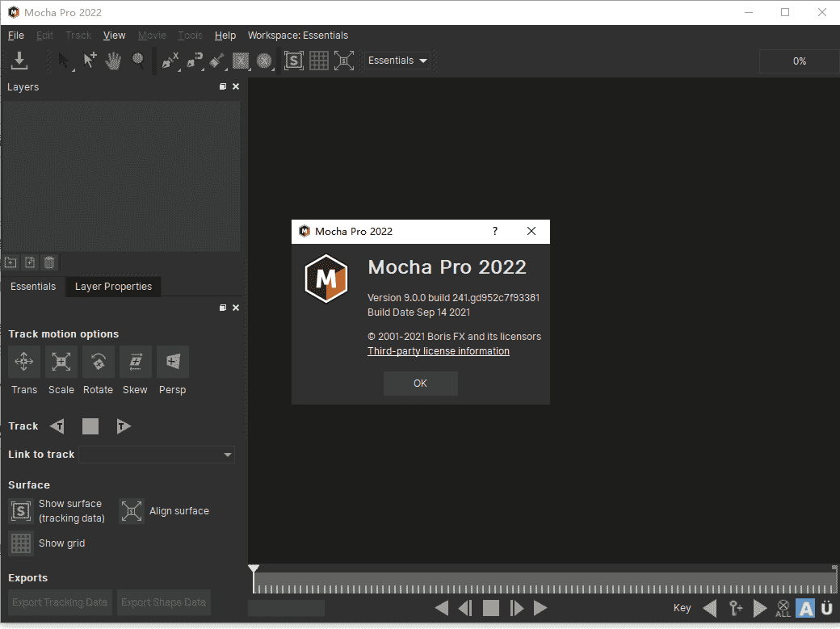Click the add keyframe key icon

(736, 608)
